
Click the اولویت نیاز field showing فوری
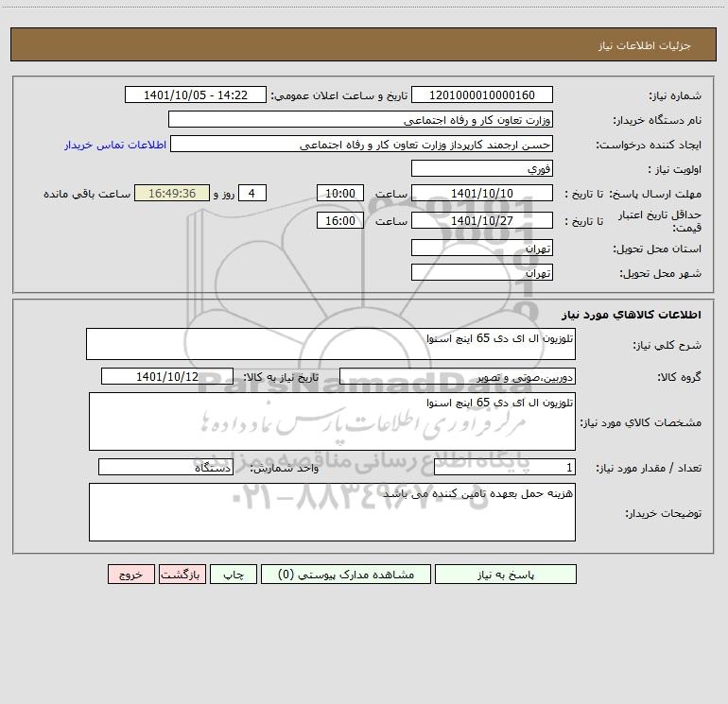click(482, 168)
